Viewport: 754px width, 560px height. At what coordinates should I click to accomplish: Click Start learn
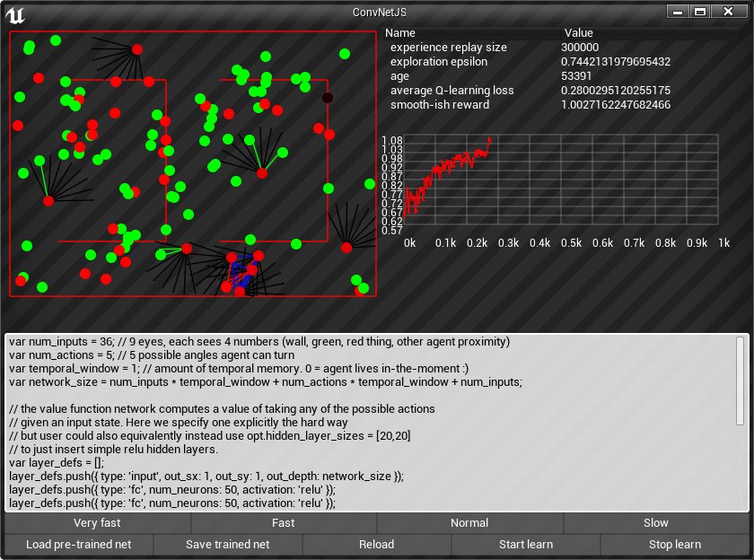[x=526, y=545]
